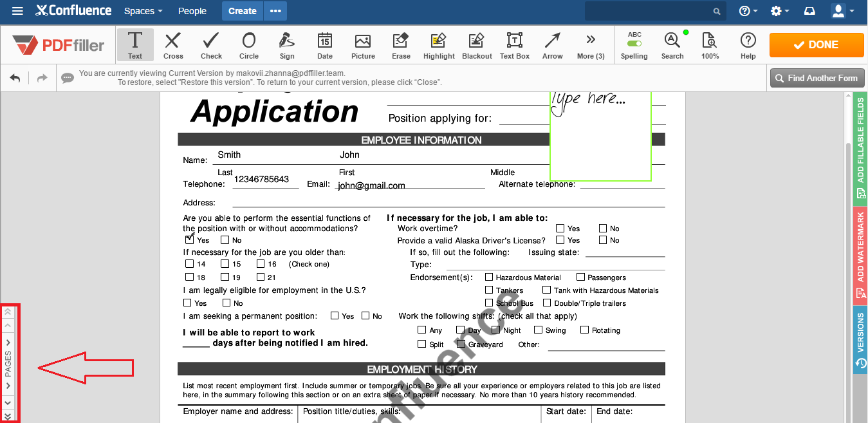Check the Swing shift box
Screen dimensions: 868x423
(x=538, y=330)
